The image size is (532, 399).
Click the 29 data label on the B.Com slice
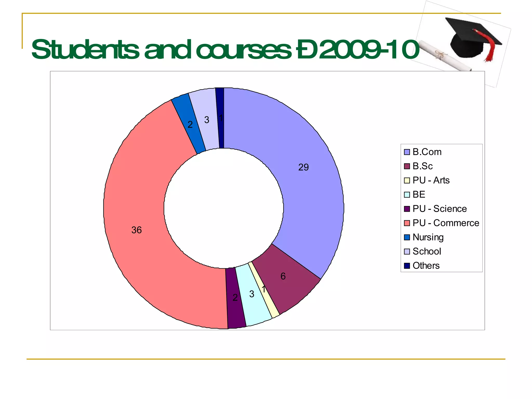[303, 167]
